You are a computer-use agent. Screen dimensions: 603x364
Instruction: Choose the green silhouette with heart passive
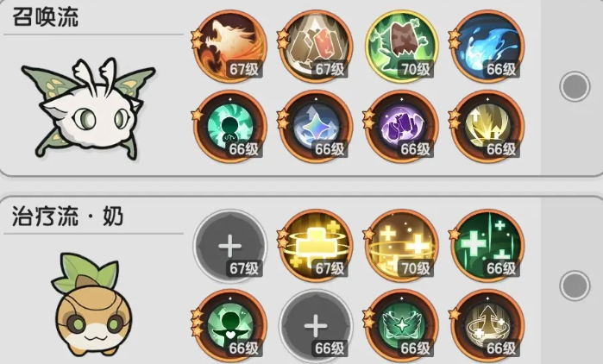click(230, 326)
